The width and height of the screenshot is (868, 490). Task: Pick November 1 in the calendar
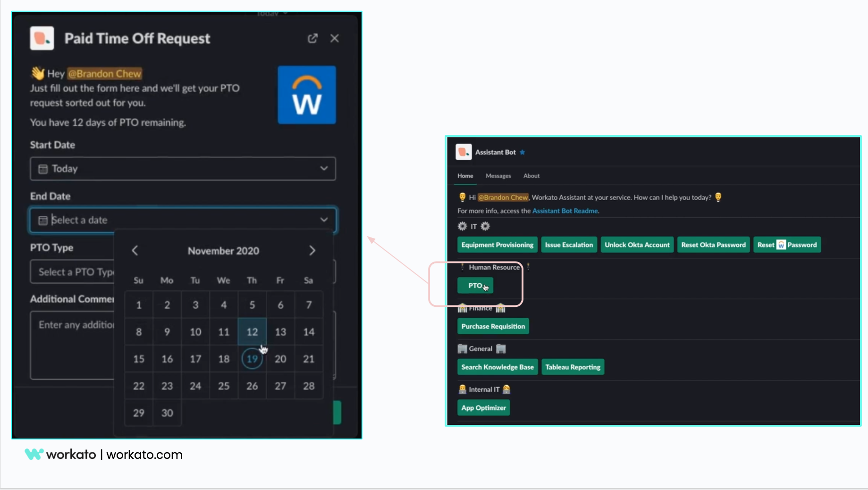pyautogui.click(x=139, y=305)
